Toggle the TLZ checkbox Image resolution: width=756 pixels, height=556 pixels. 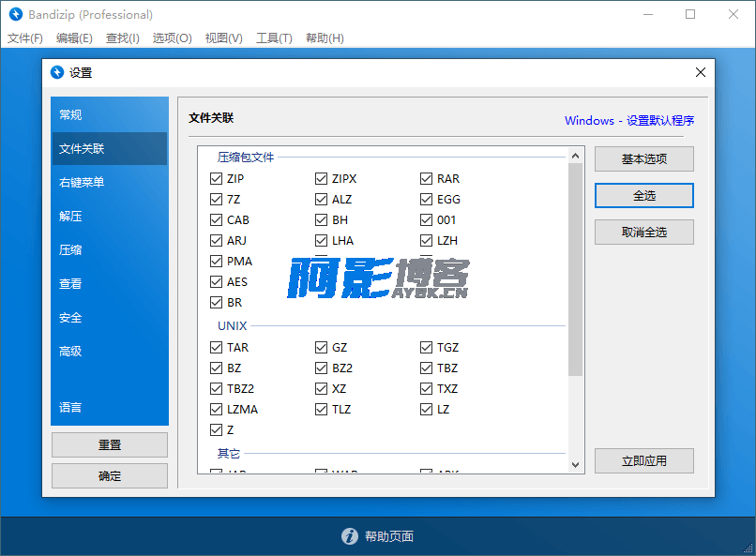click(321, 409)
